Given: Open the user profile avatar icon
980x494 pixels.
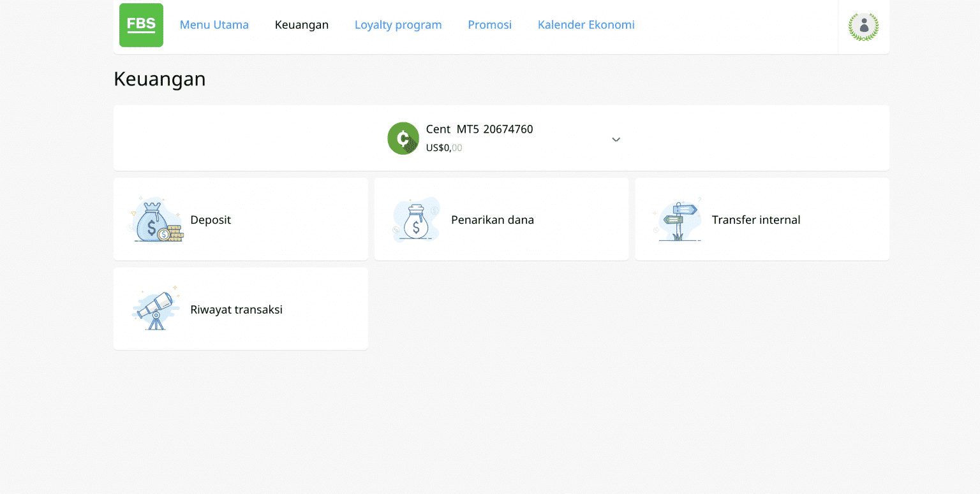Looking at the screenshot, I should (863, 27).
